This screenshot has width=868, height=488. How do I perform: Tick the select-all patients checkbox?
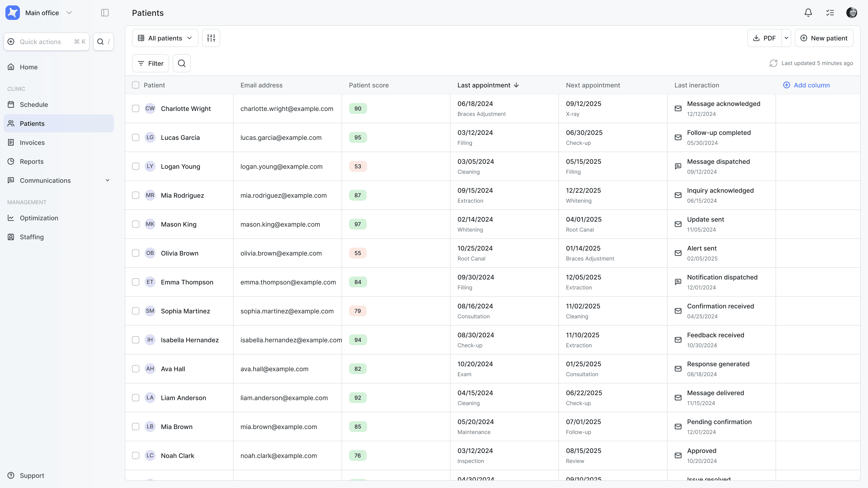tap(135, 85)
